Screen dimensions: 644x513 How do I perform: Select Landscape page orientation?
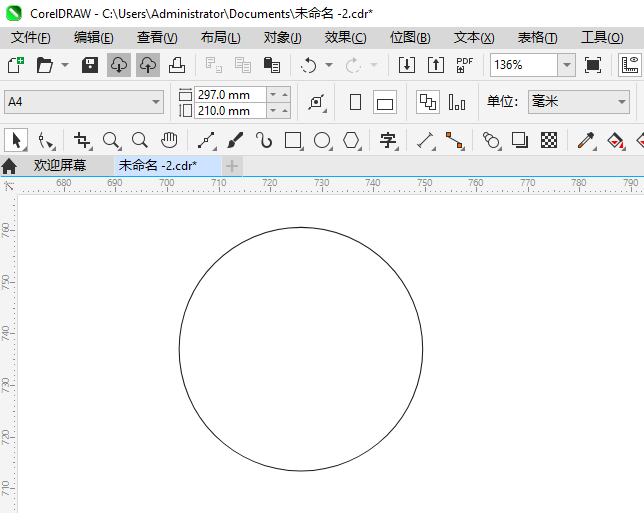(385, 102)
